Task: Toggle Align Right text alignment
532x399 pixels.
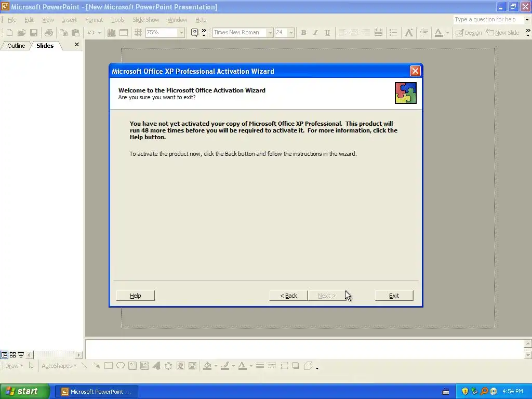Action: [x=366, y=33]
